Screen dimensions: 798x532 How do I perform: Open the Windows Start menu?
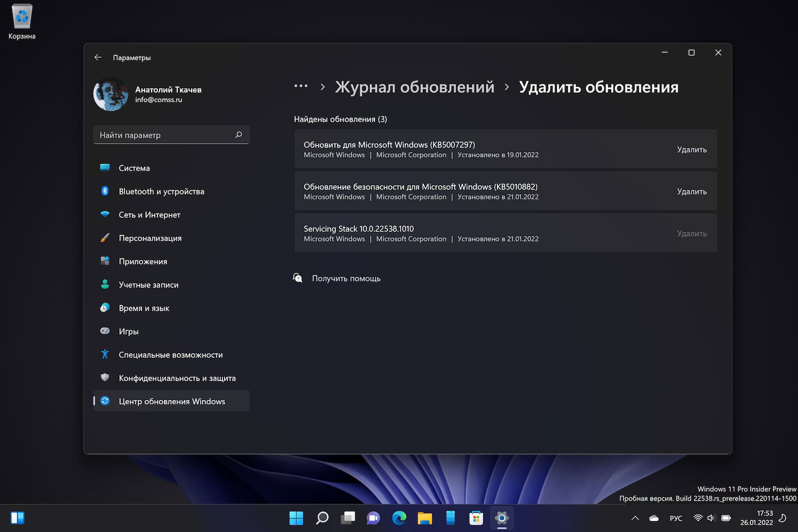[296, 518]
